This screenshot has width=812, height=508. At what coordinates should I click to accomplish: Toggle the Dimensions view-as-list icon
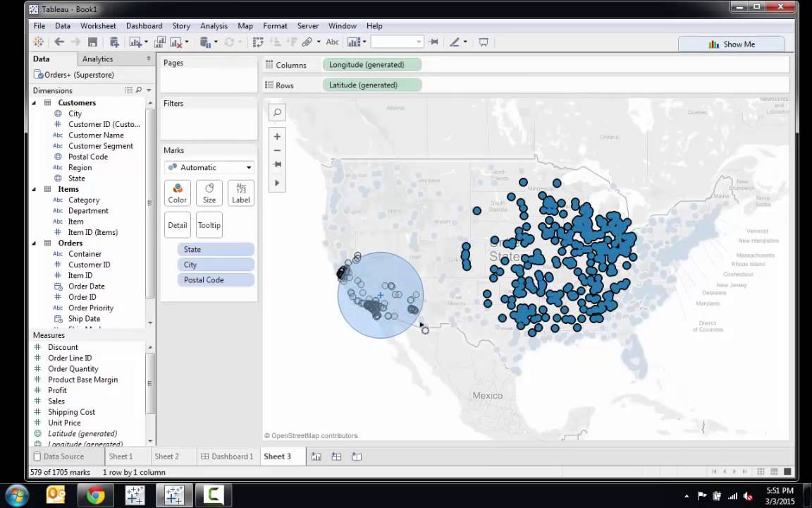tap(128, 90)
